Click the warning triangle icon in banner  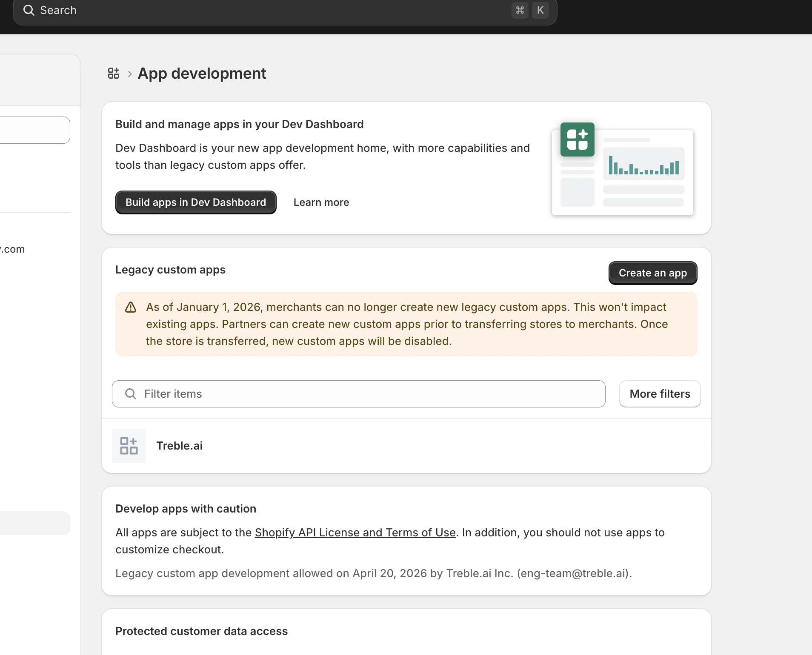[131, 307]
